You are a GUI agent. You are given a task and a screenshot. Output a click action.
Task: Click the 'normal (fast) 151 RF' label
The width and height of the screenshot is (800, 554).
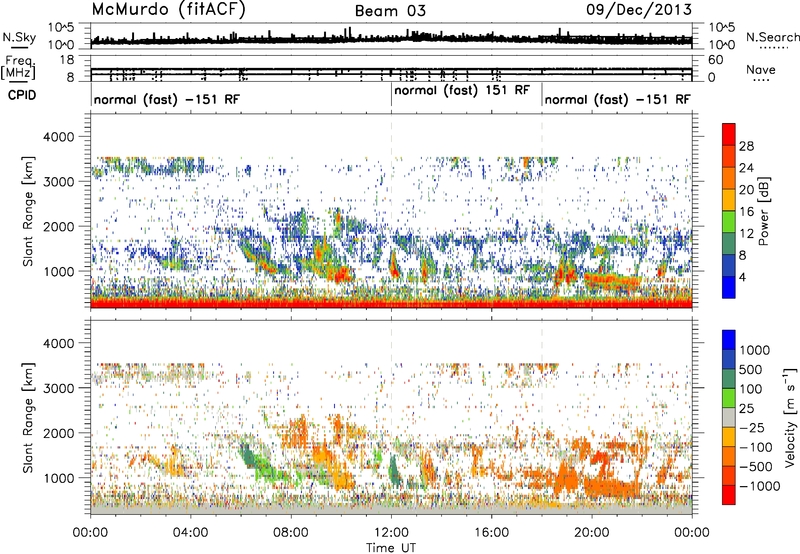click(x=462, y=90)
